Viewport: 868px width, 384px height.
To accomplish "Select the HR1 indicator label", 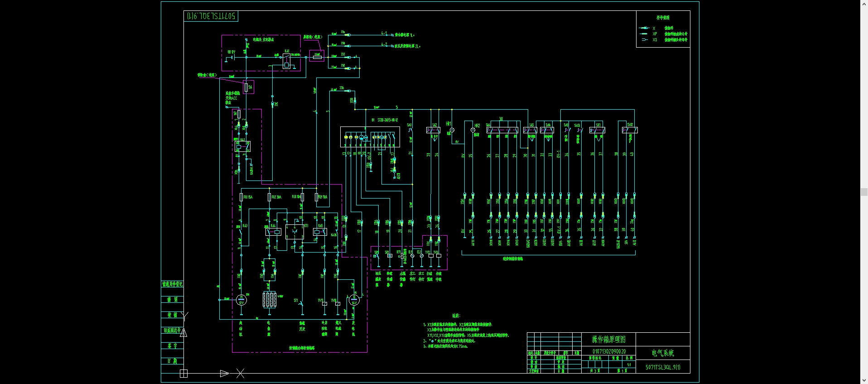I will coord(448,123).
